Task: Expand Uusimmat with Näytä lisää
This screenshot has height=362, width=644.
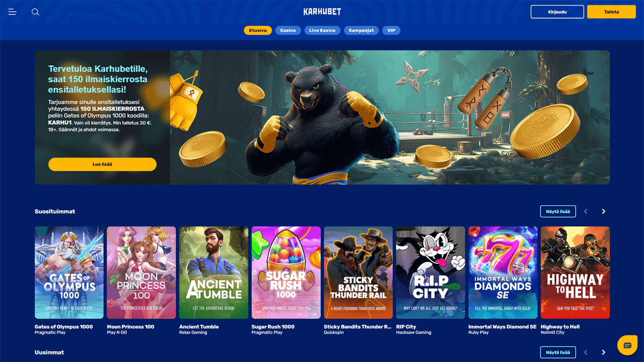Action: point(558,352)
